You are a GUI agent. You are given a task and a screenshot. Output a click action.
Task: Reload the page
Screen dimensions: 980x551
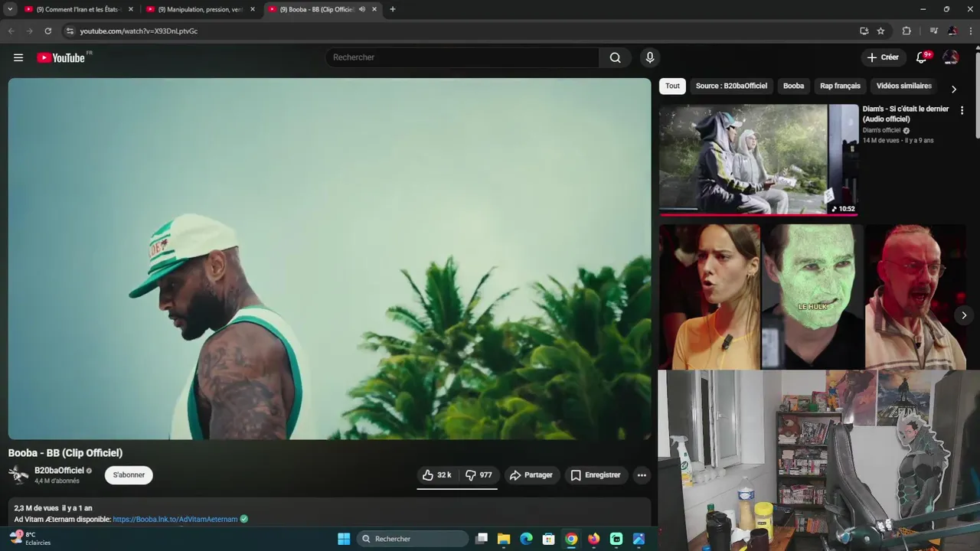(47, 31)
